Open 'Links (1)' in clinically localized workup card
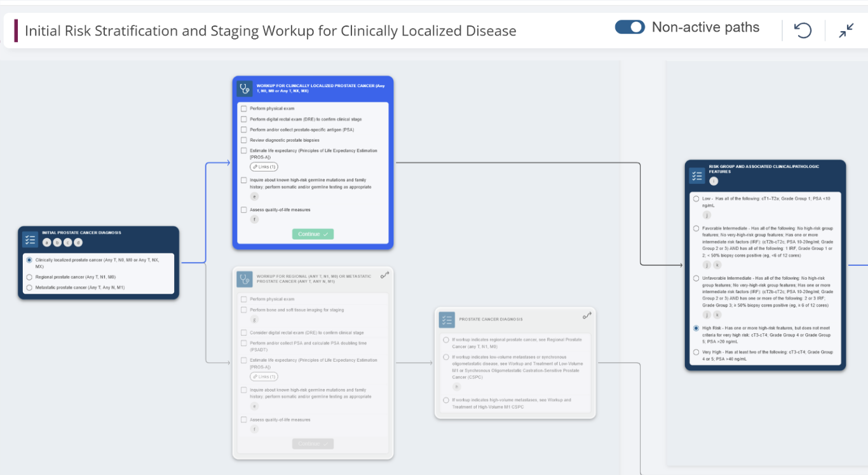The width and height of the screenshot is (868, 475). pyautogui.click(x=264, y=167)
